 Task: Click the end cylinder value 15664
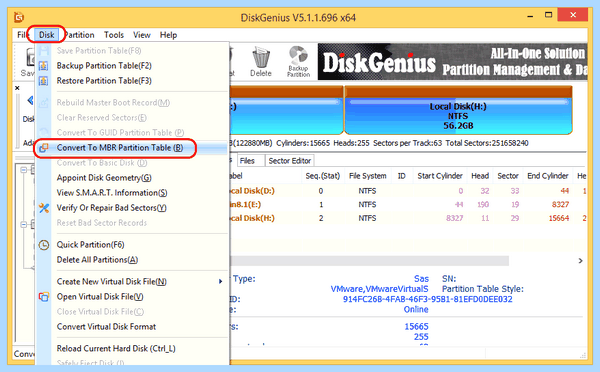point(559,219)
